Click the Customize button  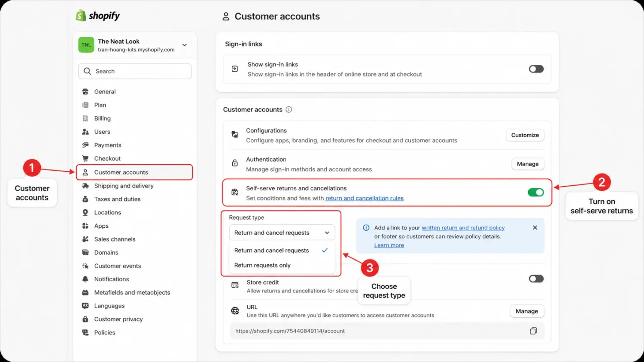pyautogui.click(x=525, y=135)
